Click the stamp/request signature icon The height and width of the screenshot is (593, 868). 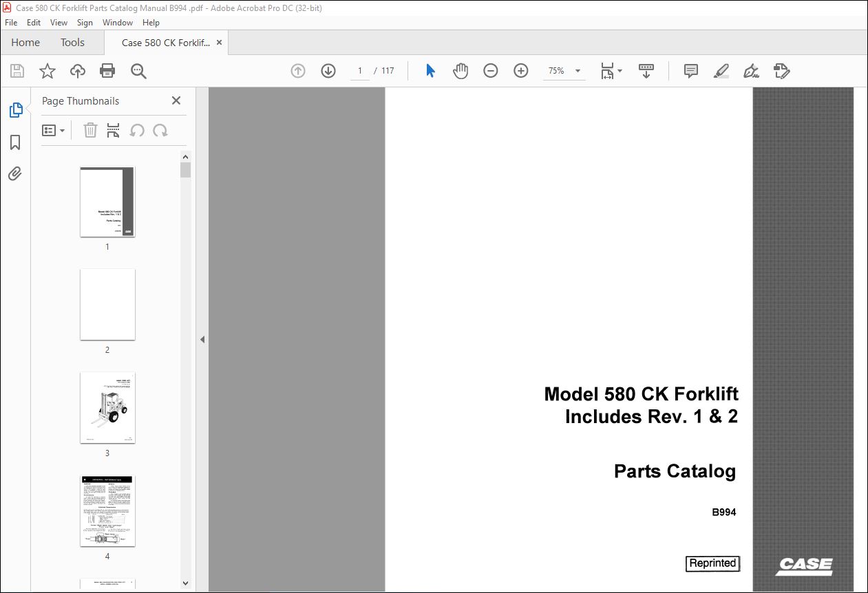click(x=781, y=71)
